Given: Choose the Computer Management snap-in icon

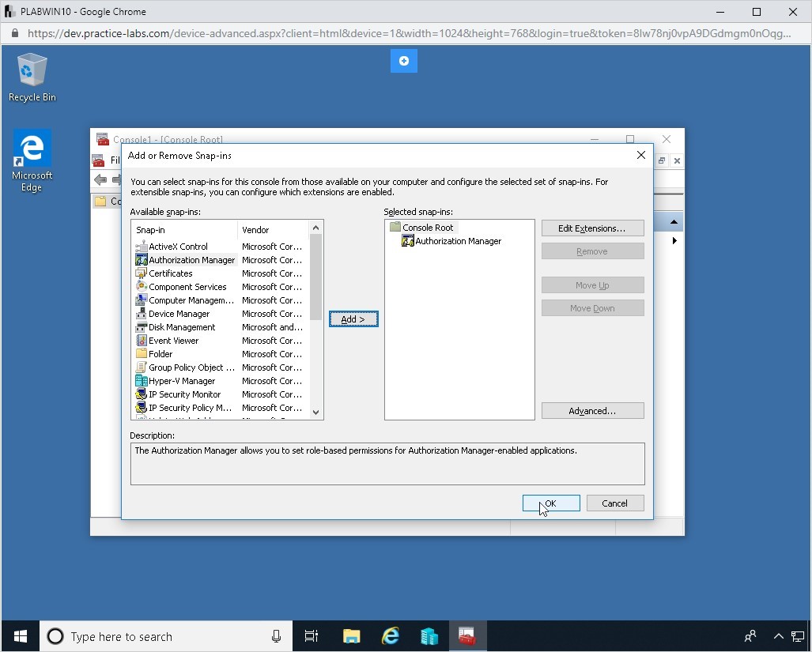Looking at the screenshot, I should (142, 300).
